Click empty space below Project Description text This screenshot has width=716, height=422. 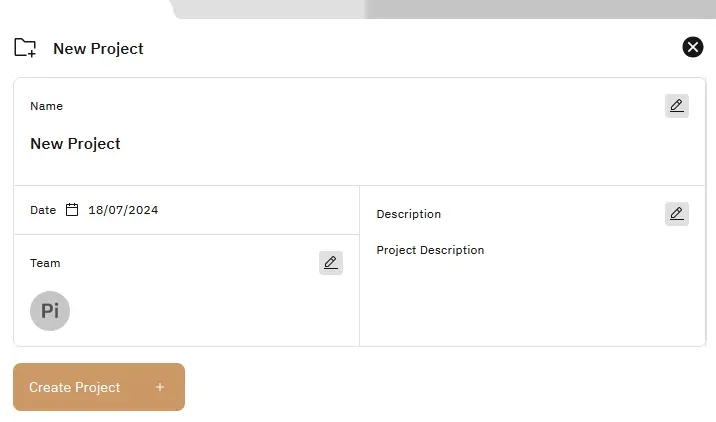point(530,305)
